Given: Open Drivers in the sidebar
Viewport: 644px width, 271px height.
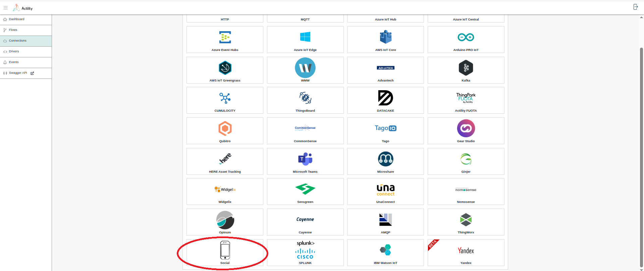Looking at the screenshot, I should click(x=26, y=52).
